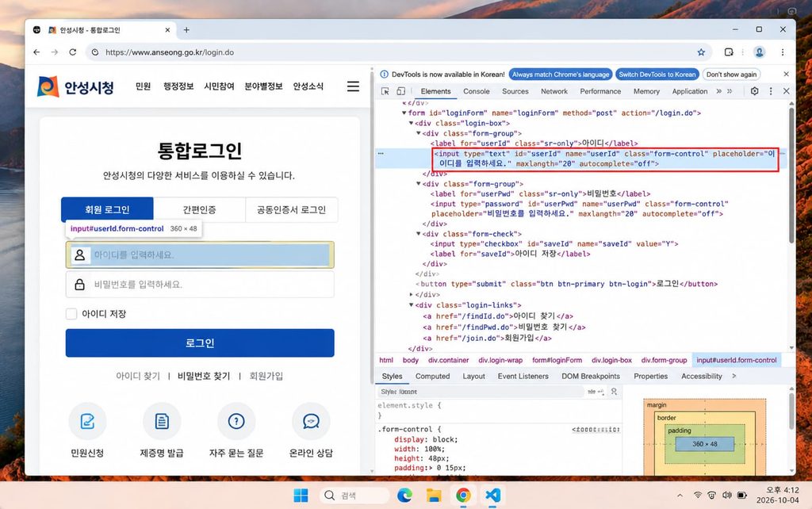Select form#loginForm in the breadcrumb
Image resolution: width=812 pixels, height=509 pixels.
click(557, 361)
